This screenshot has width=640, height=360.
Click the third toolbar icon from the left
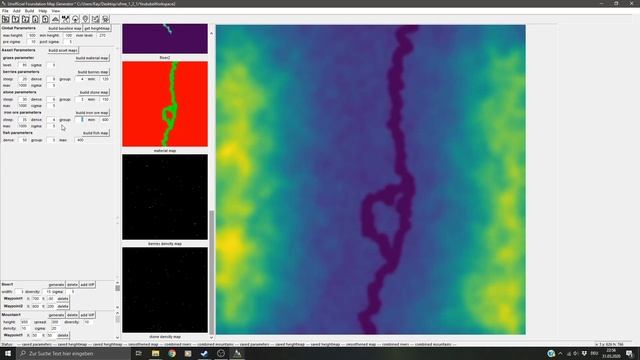click(x=25, y=19)
